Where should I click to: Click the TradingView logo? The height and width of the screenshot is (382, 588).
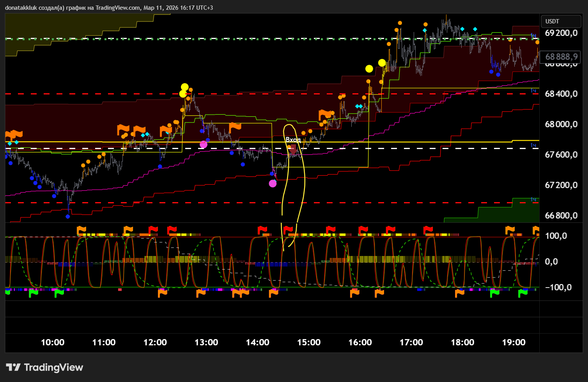pyautogui.click(x=44, y=367)
